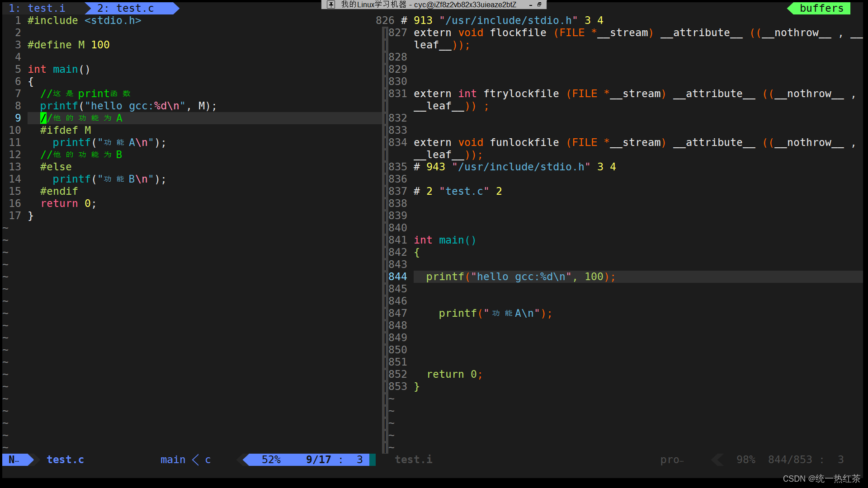Click the test.c filename in the left statusline
Screen dimensions: 868x488
pos(65,460)
